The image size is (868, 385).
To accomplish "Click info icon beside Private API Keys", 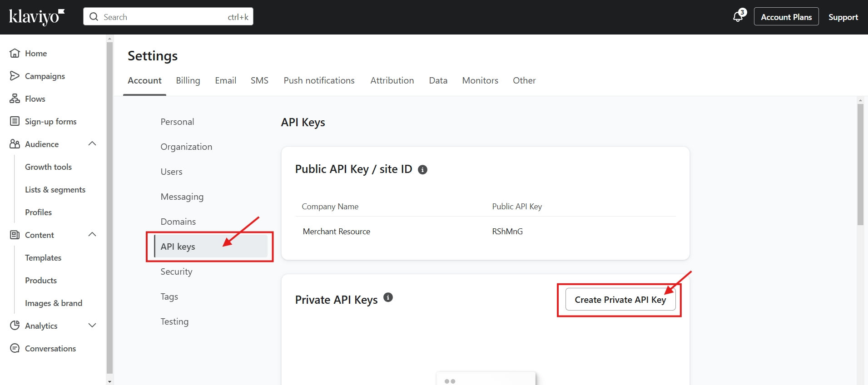I will (388, 297).
